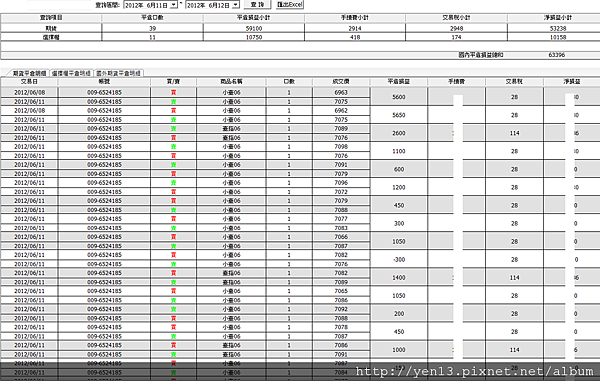Select the 平倉損益 cell -300

click(x=399, y=259)
